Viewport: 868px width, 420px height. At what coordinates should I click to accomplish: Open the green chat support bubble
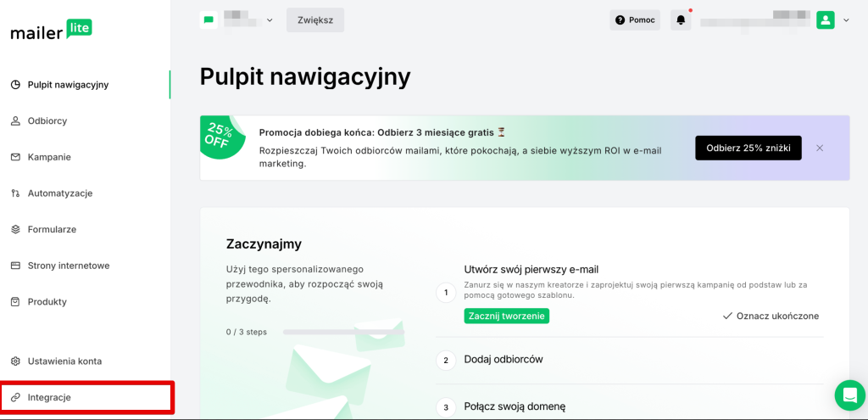(x=849, y=395)
